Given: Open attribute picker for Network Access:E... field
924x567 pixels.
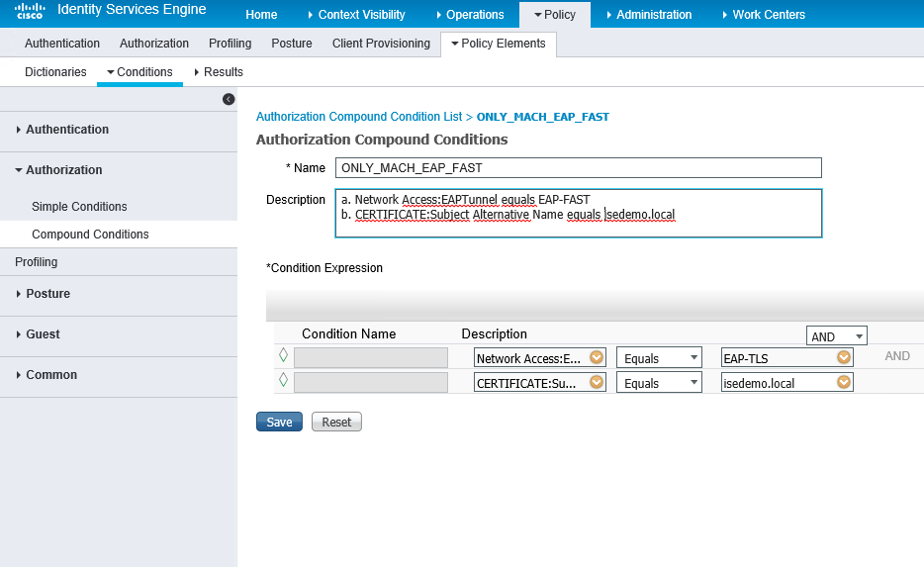Looking at the screenshot, I should coord(597,357).
